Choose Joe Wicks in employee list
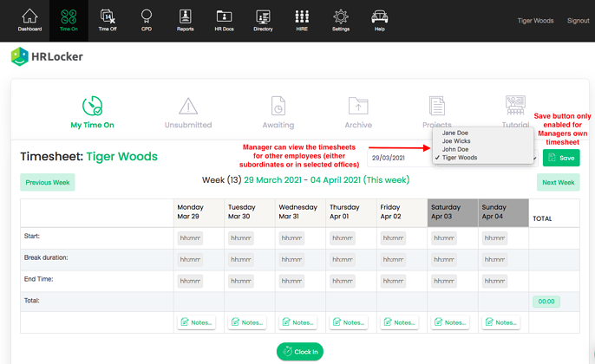Screen dimensions: 595x364 pos(456,141)
